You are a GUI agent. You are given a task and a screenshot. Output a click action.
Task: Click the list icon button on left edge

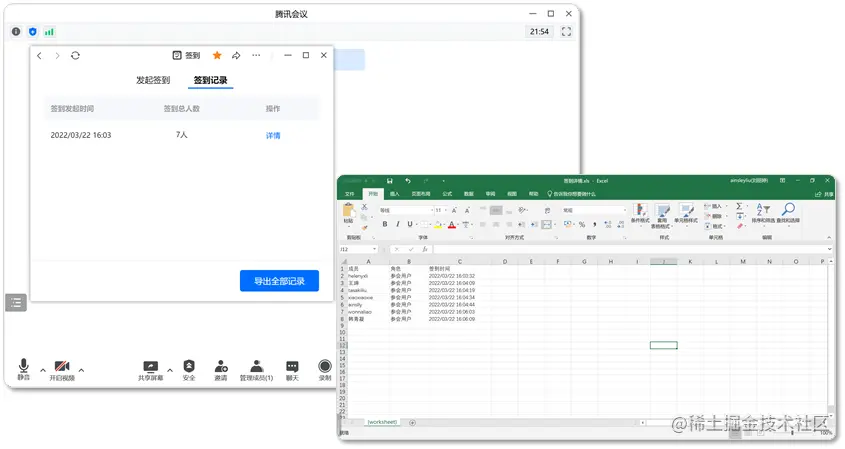point(16,303)
